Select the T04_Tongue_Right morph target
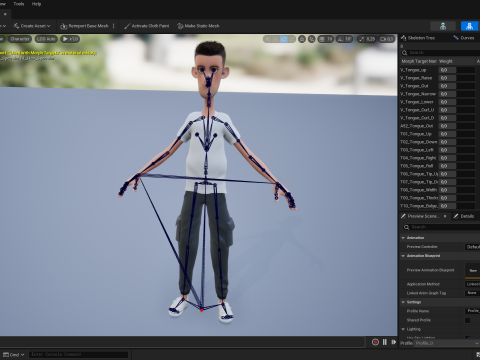Screen dimensions: 480x360 coord(418,158)
